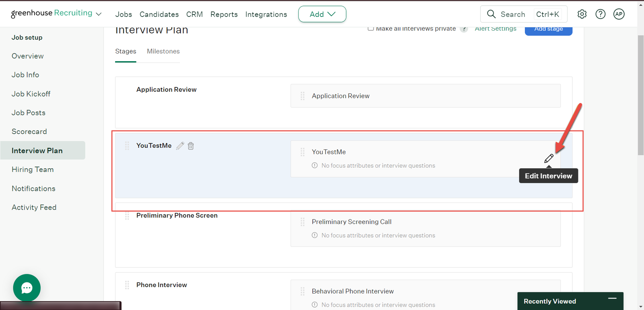This screenshot has height=310, width=644.
Task: Open settings via the gear icon
Action: (582, 14)
